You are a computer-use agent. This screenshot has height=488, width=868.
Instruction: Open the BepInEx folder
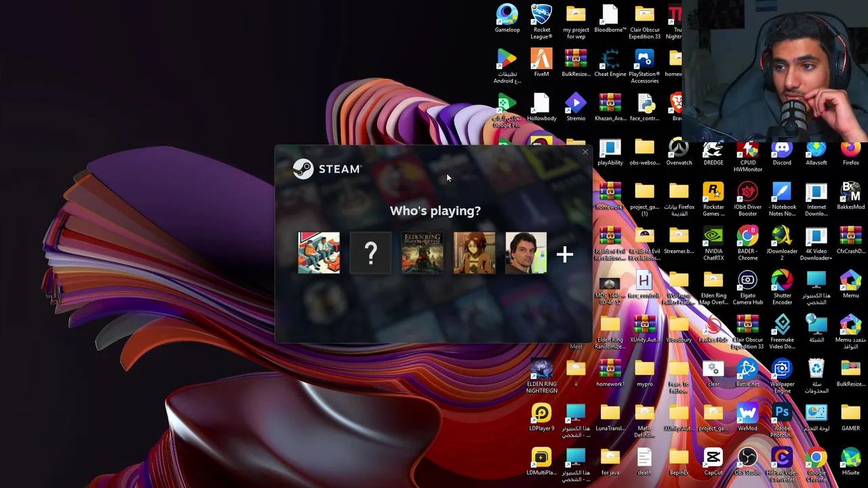[x=679, y=462]
